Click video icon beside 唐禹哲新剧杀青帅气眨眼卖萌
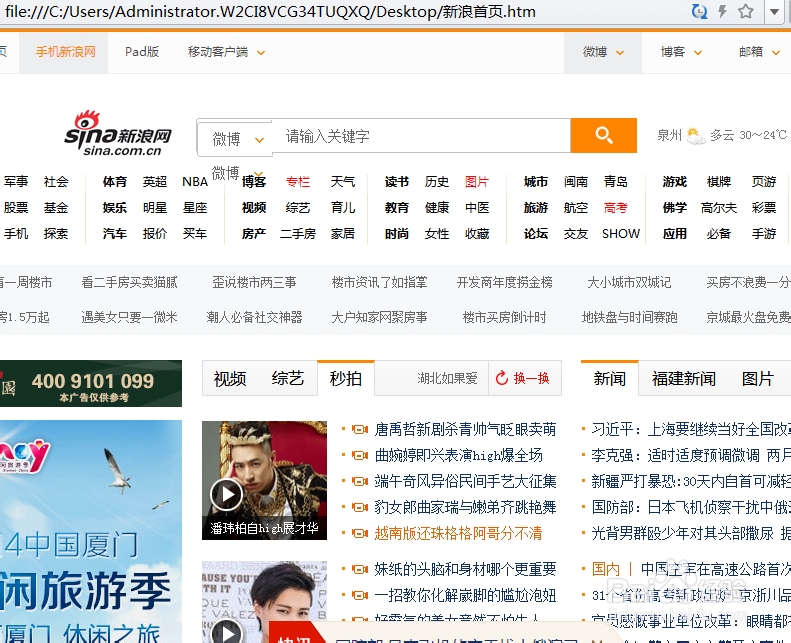The width and height of the screenshot is (791, 643). [360, 430]
